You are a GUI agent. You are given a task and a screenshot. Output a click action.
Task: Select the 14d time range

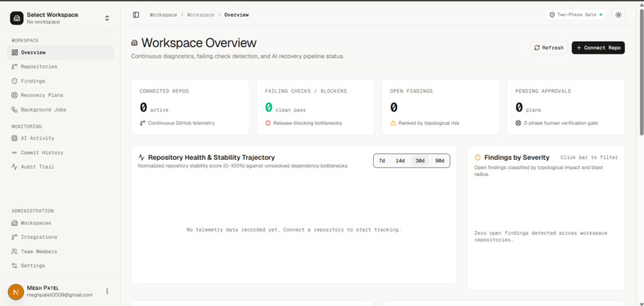point(400,161)
